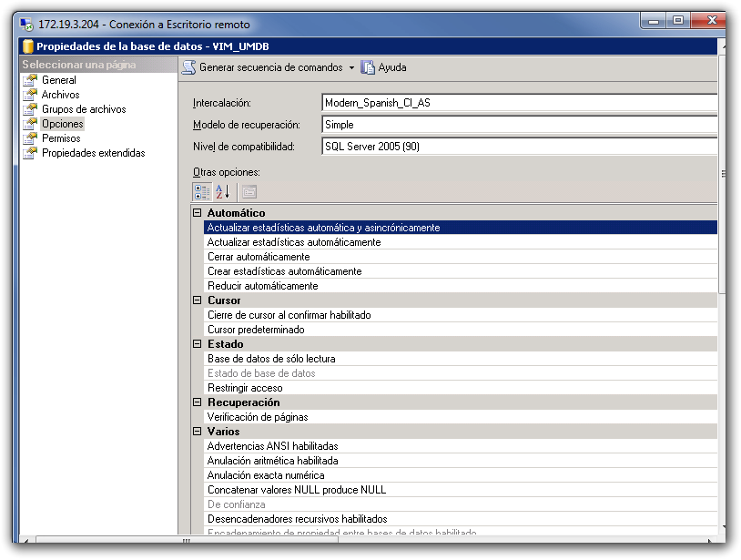The width and height of the screenshot is (741, 560).
Task: Click the Ayuda help icon
Action: [x=369, y=67]
